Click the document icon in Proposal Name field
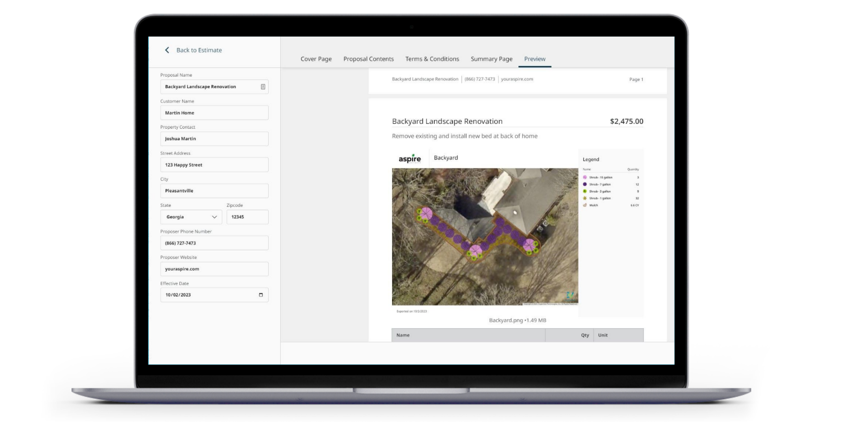868x434 pixels. 263,87
